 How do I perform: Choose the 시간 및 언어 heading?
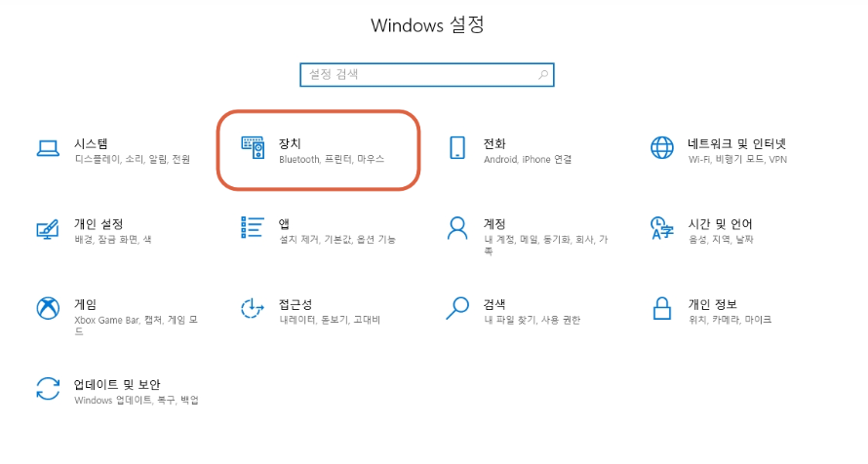(x=720, y=224)
